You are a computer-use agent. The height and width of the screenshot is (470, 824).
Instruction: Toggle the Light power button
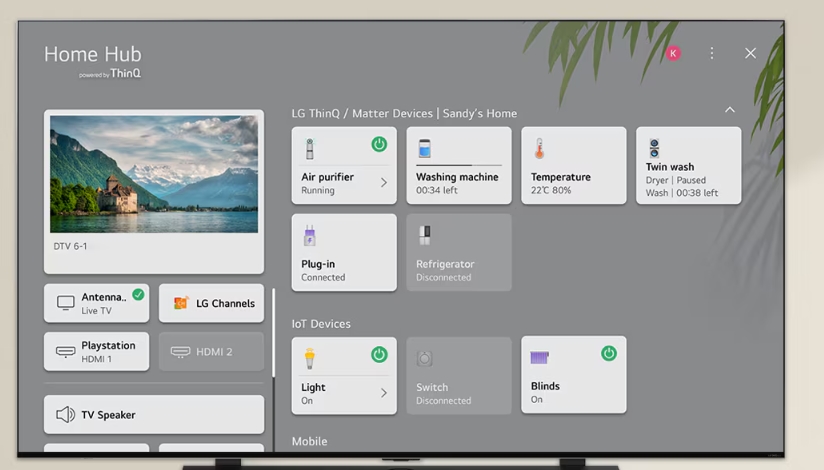pyautogui.click(x=379, y=354)
